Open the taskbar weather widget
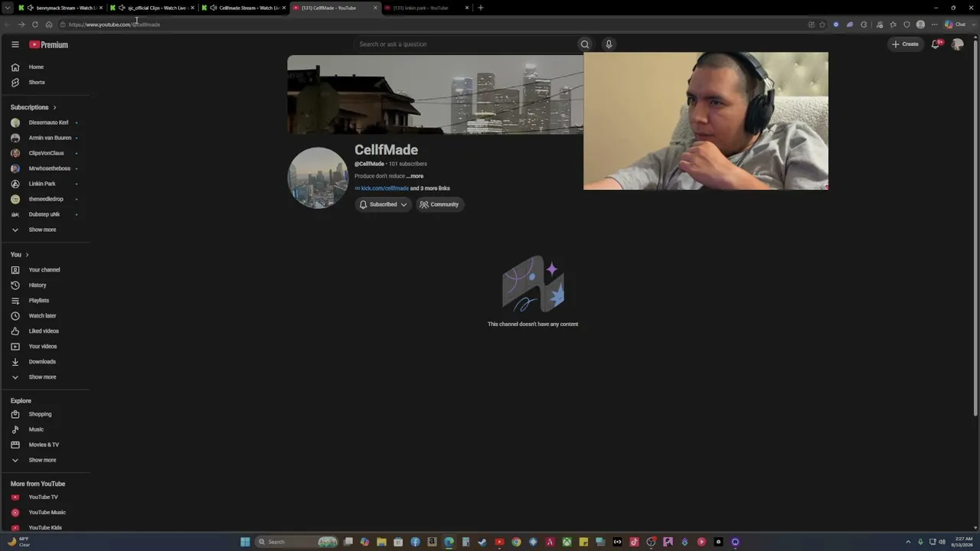The height and width of the screenshot is (551, 980). coord(18,542)
